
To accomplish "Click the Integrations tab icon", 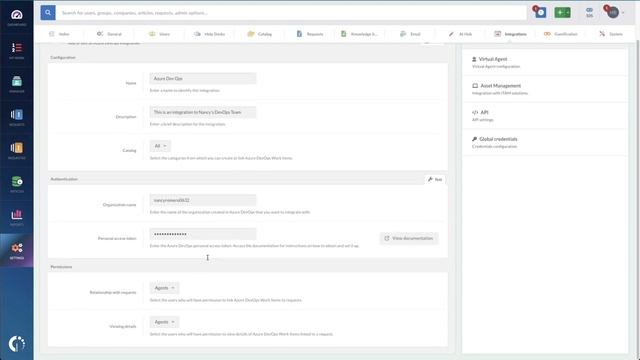I will click(x=498, y=34).
